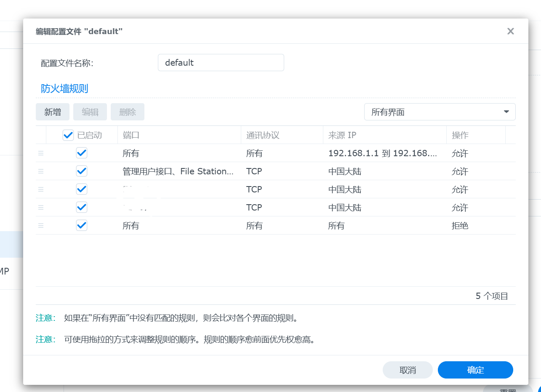541x392 pixels.
Task: Disable the File Station TCP rule checkbox
Action: [82, 171]
